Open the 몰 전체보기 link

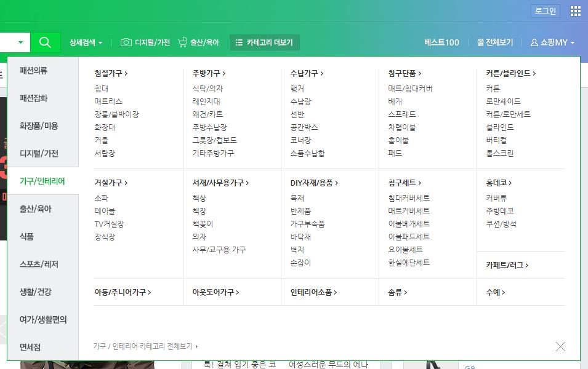click(495, 42)
